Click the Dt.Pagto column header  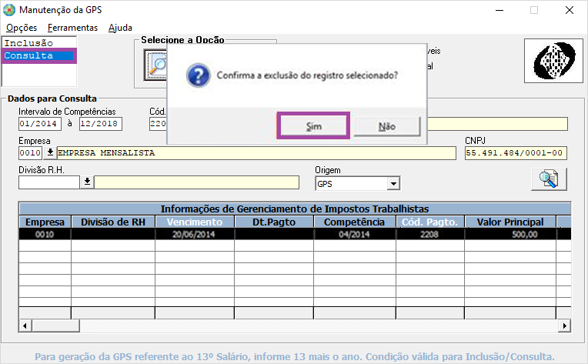274,222
